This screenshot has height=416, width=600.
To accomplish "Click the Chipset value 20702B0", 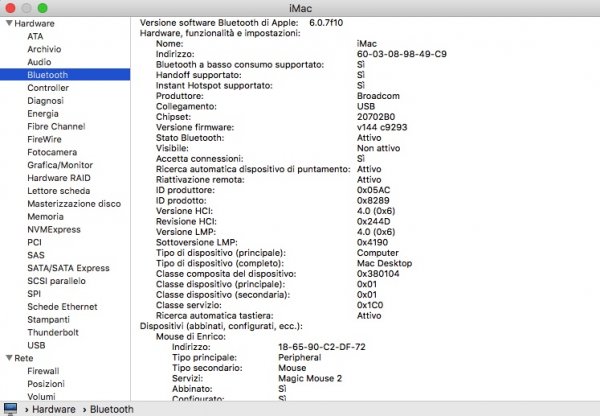I will pyautogui.click(x=376, y=117).
